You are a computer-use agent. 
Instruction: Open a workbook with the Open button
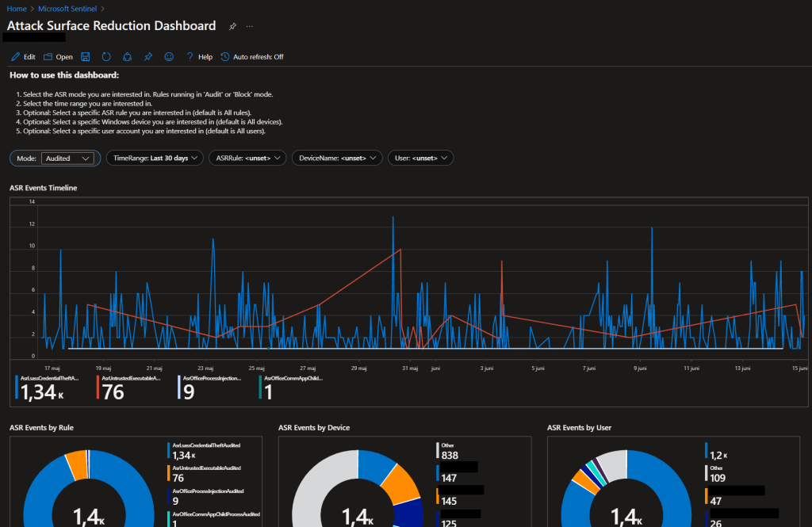pos(58,57)
